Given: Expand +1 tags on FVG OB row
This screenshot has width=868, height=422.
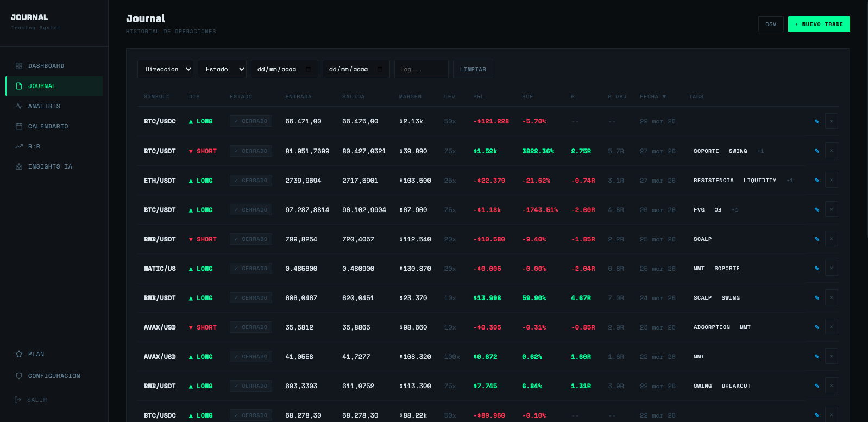Looking at the screenshot, I should [735, 209].
